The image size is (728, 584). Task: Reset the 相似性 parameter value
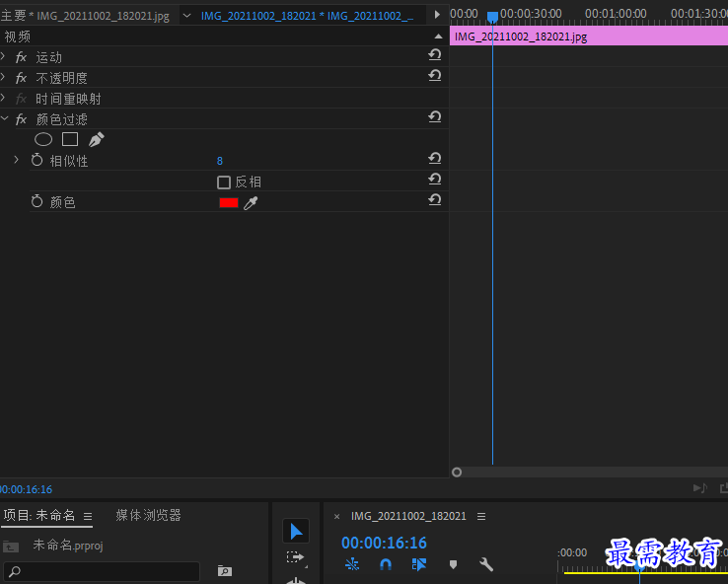[x=435, y=159]
